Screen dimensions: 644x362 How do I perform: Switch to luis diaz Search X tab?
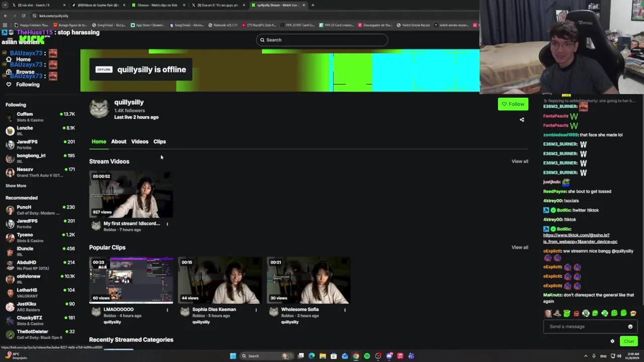38,5
